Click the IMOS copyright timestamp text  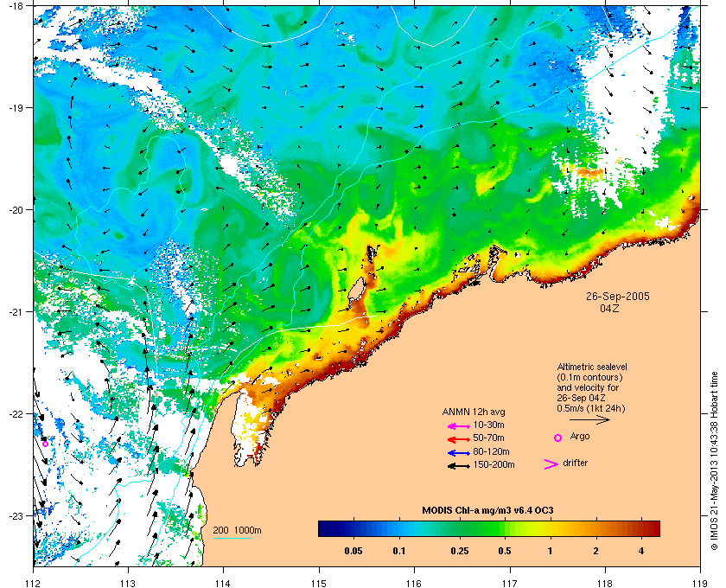pyautogui.click(x=714, y=460)
